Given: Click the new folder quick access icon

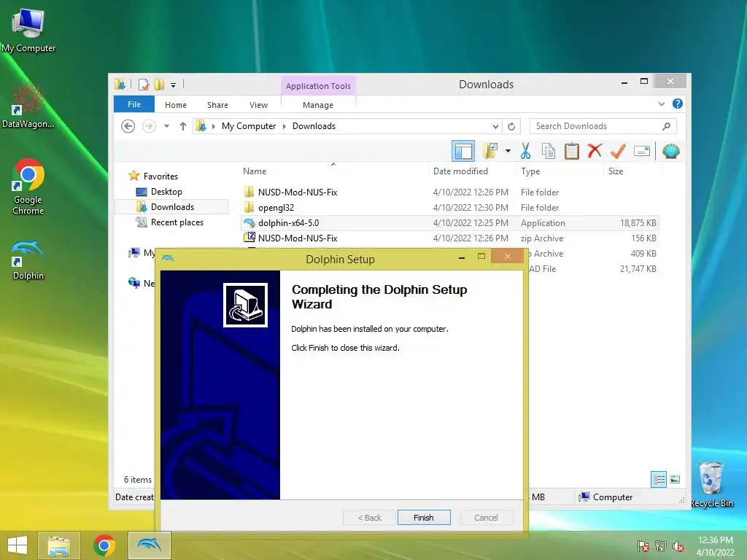Looking at the screenshot, I should pyautogui.click(x=159, y=85).
